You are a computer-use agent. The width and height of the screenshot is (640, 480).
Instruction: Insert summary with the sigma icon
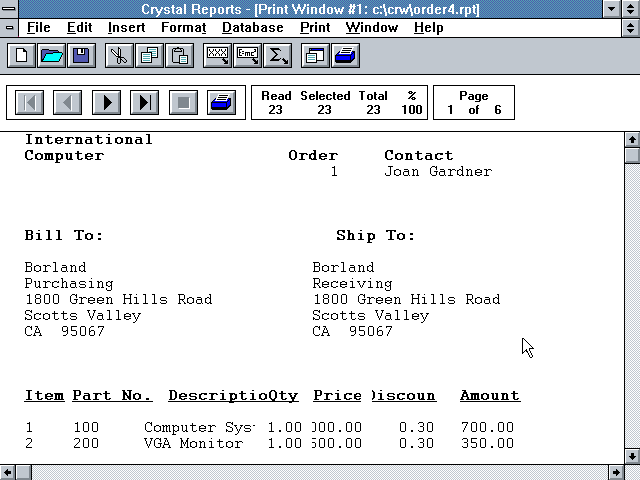point(278,56)
